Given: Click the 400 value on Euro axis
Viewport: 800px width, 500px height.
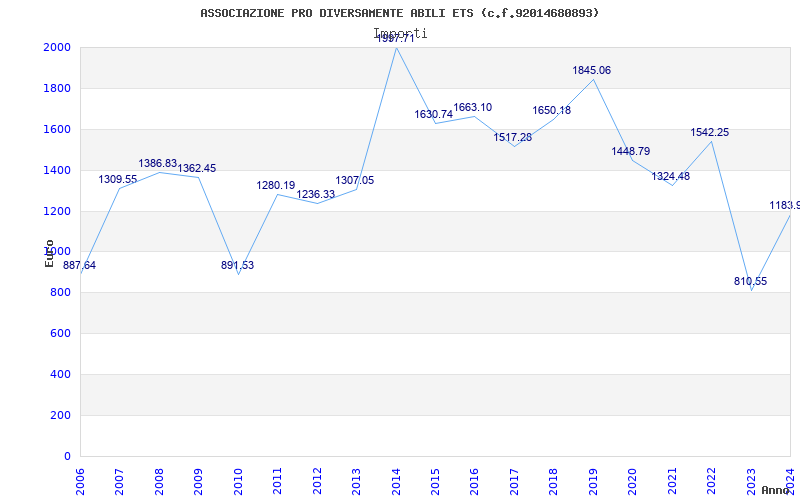Looking at the screenshot, I should [x=61, y=374].
